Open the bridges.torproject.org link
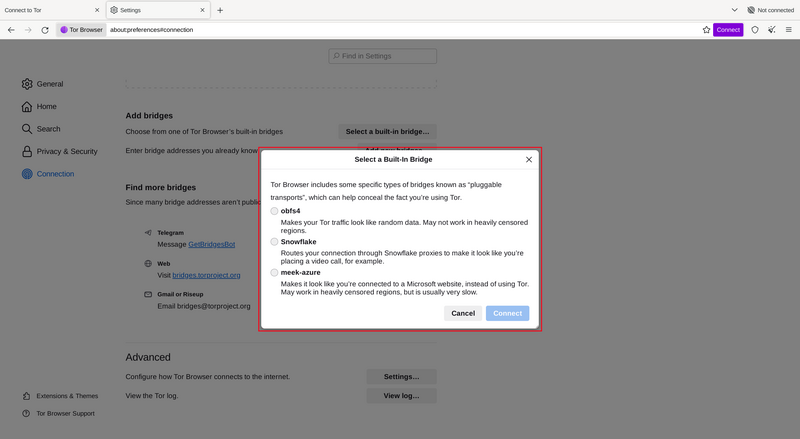 click(x=206, y=275)
